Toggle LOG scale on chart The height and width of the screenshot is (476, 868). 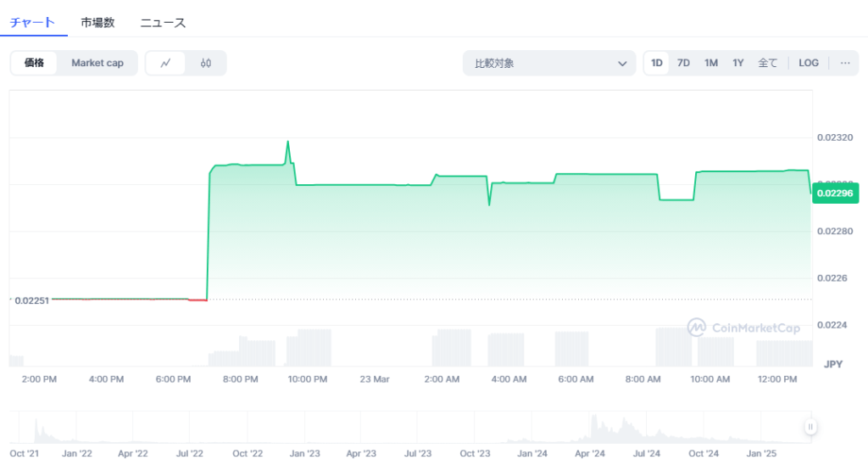click(809, 63)
